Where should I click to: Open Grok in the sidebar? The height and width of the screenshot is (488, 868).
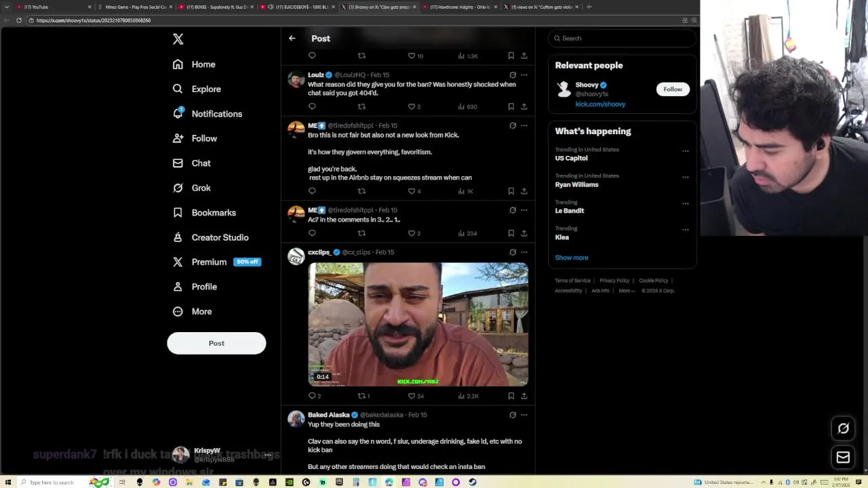[192, 188]
